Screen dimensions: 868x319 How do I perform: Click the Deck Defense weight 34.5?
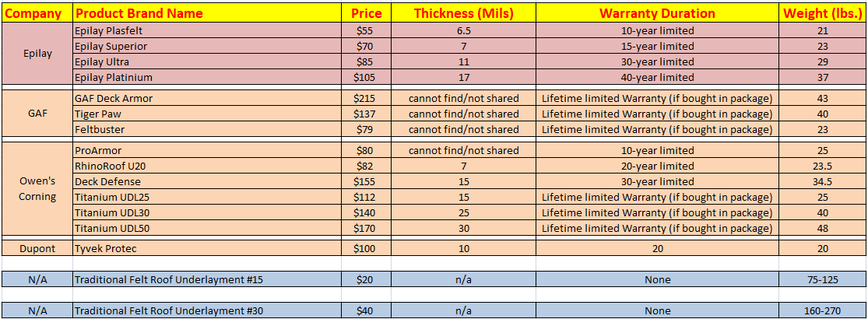822,181
